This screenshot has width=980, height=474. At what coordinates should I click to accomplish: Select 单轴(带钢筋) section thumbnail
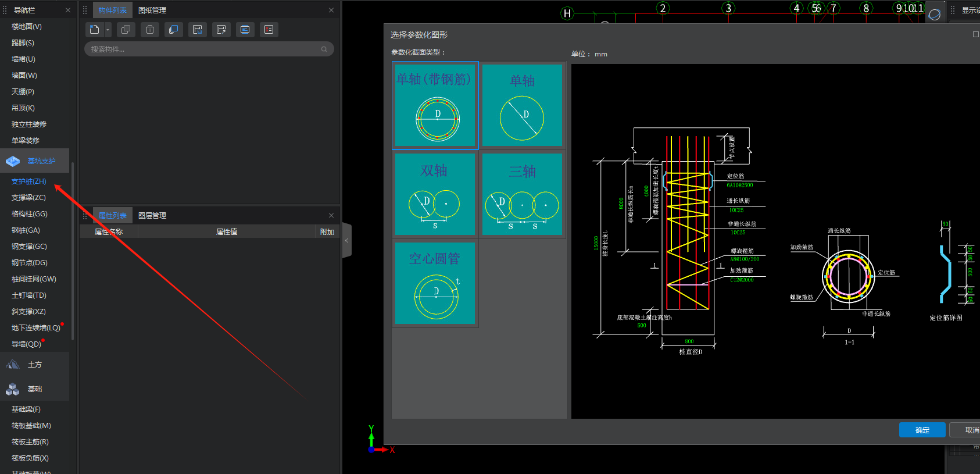click(435, 105)
